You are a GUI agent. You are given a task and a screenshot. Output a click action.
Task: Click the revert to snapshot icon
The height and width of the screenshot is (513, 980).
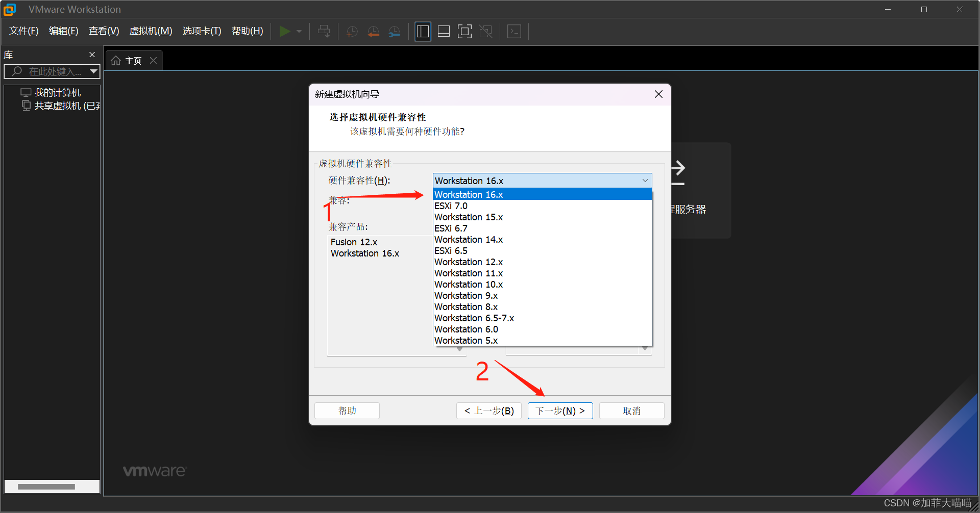pyautogui.click(x=374, y=32)
